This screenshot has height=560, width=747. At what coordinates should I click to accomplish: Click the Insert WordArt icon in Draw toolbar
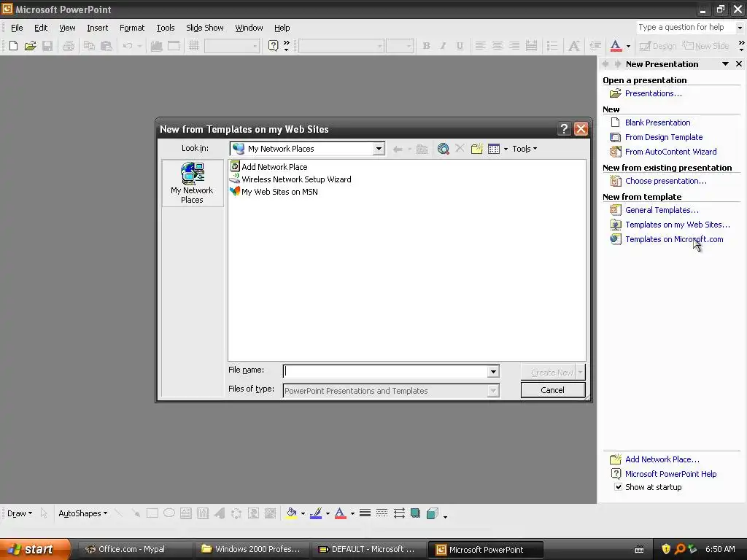coord(220,513)
